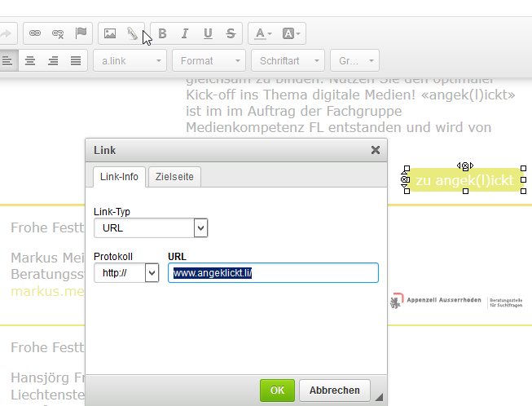Open the Gr... font size dropdown
The height and width of the screenshot is (406, 532).
pyautogui.click(x=355, y=61)
